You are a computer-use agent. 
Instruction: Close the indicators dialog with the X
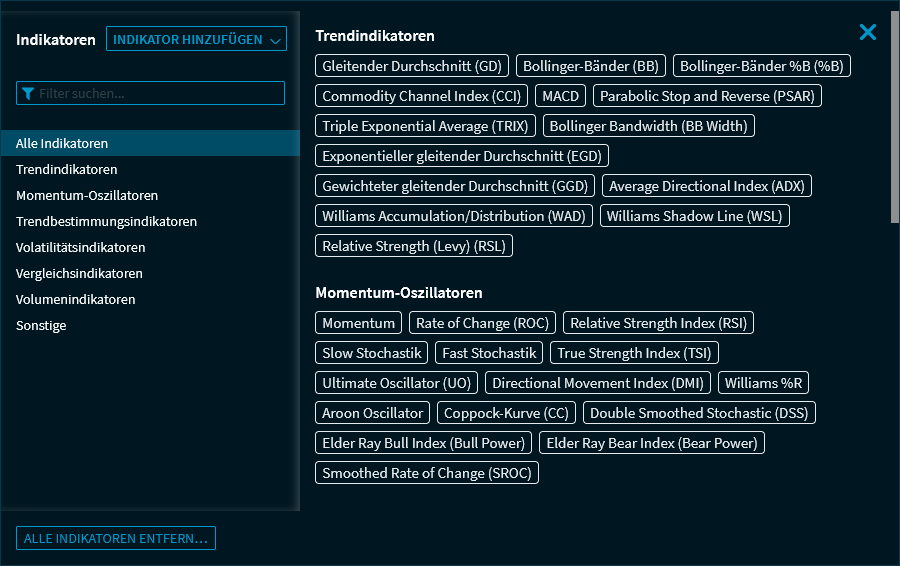pos(867,32)
